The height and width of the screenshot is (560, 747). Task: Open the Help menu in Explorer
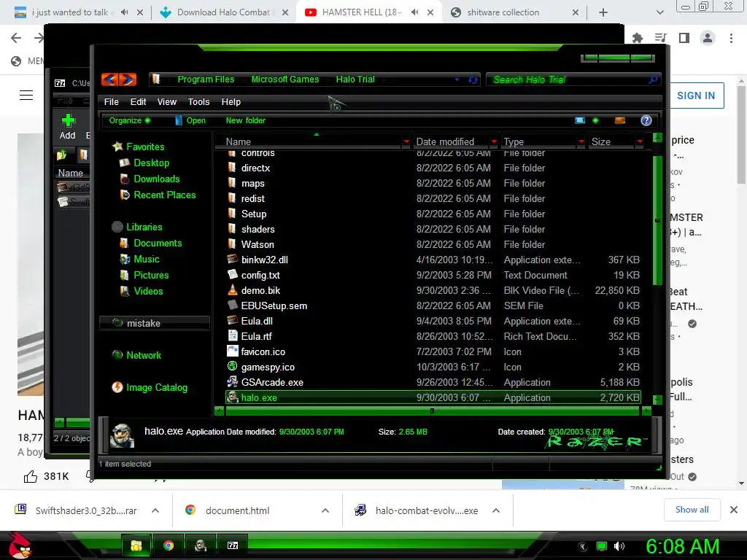231,102
